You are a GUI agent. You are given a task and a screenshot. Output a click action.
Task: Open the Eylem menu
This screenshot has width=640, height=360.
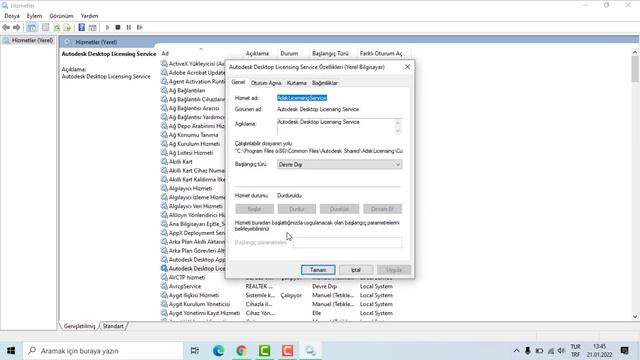[34, 16]
